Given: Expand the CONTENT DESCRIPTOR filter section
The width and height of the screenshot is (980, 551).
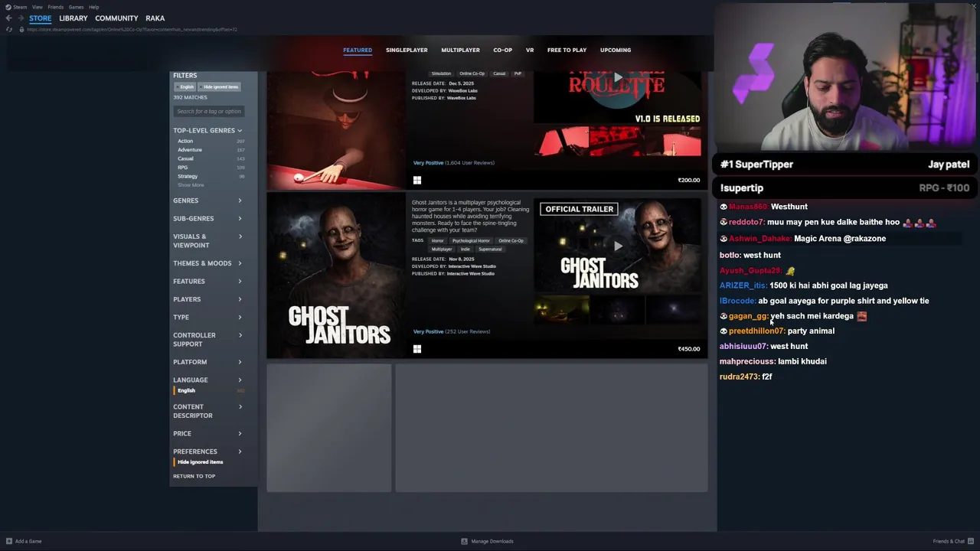Looking at the screenshot, I should click(207, 411).
